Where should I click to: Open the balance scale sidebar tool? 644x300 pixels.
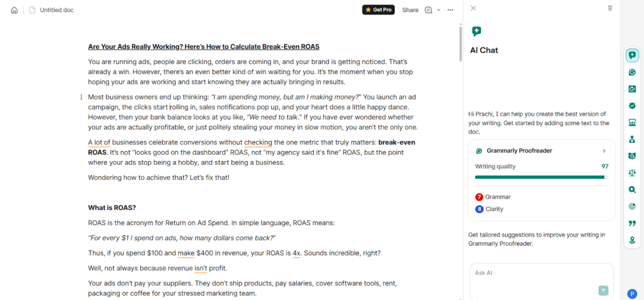(x=632, y=172)
